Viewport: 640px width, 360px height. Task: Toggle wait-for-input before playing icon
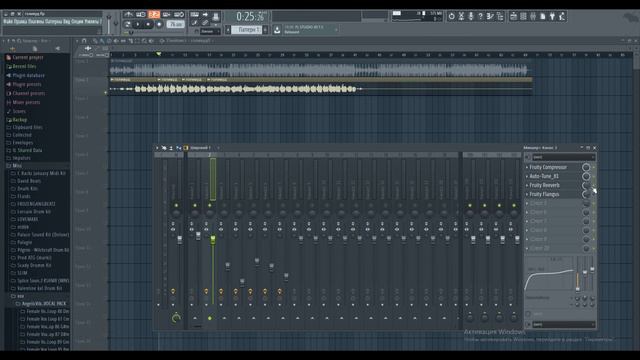[141, 15]
